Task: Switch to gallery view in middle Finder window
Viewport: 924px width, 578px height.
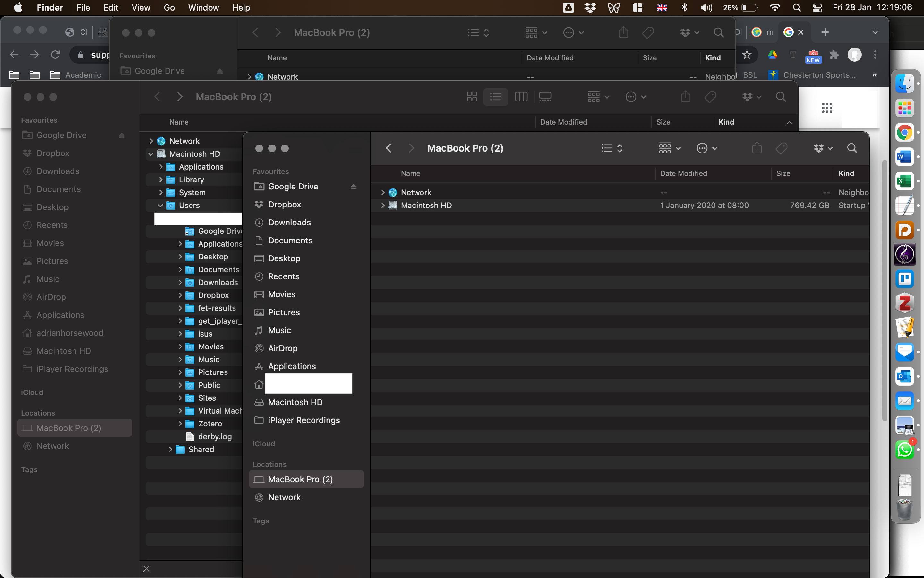Action: click(x=545, y=97)
